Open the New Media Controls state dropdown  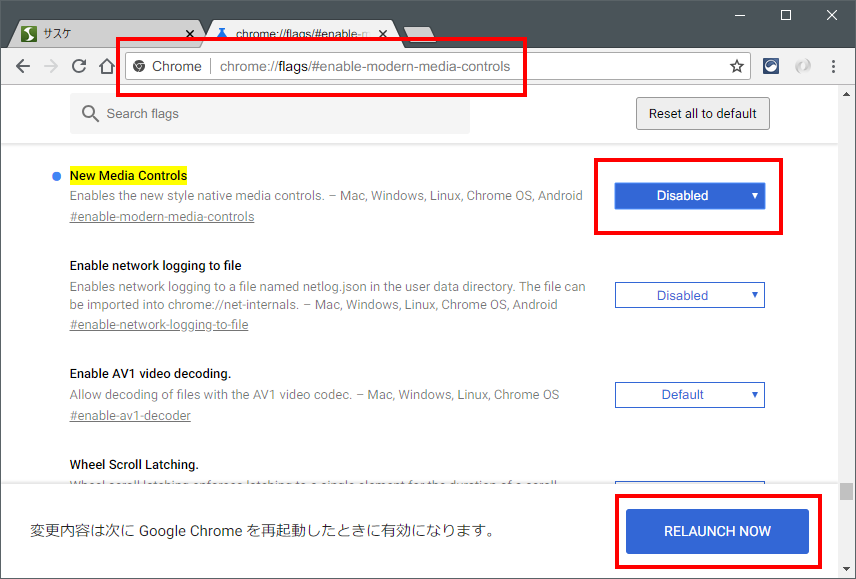tap(689, 196)
